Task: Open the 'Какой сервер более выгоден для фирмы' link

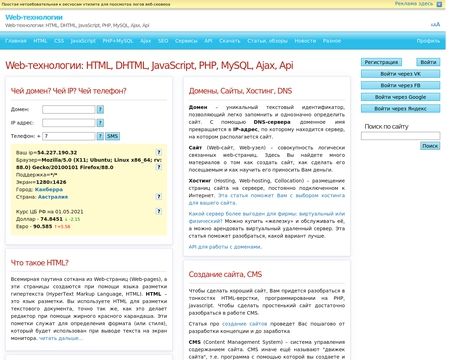Action: (x=267, y=217)
